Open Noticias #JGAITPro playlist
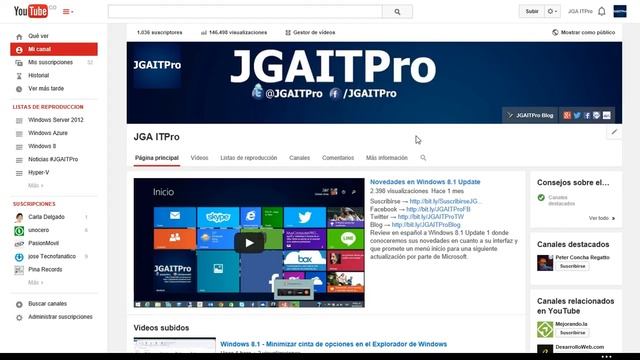640x360 pixels. coord(54,159)
